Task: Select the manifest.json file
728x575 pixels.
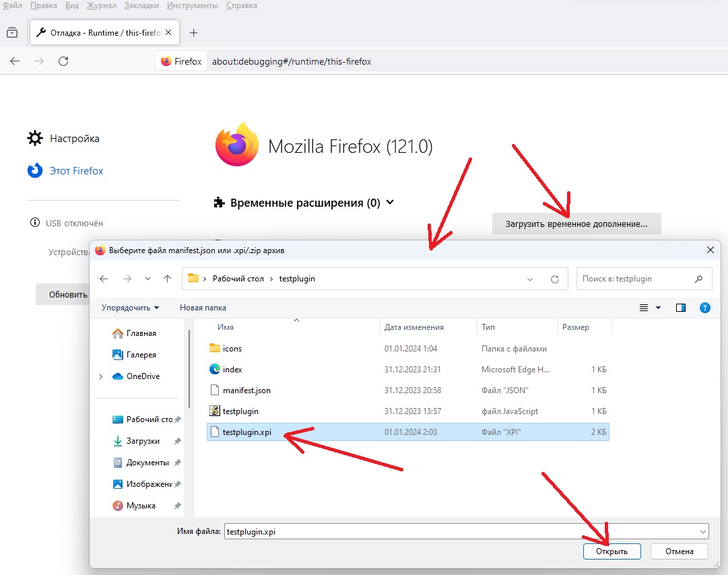Action: [x=407, y=391]
